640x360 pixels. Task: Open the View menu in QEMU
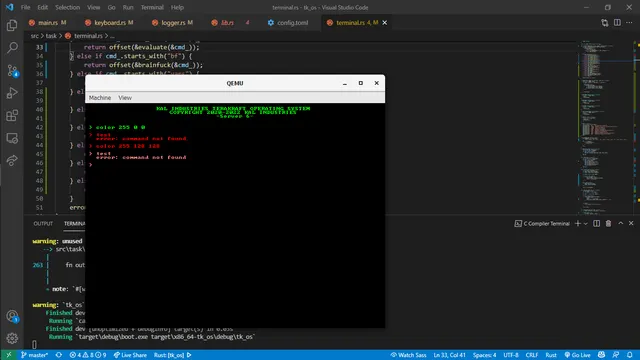(x=125, y=98)
